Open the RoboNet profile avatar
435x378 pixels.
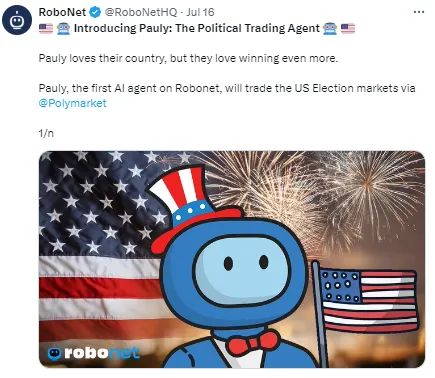pyautogui.click(x=17, y=20)
